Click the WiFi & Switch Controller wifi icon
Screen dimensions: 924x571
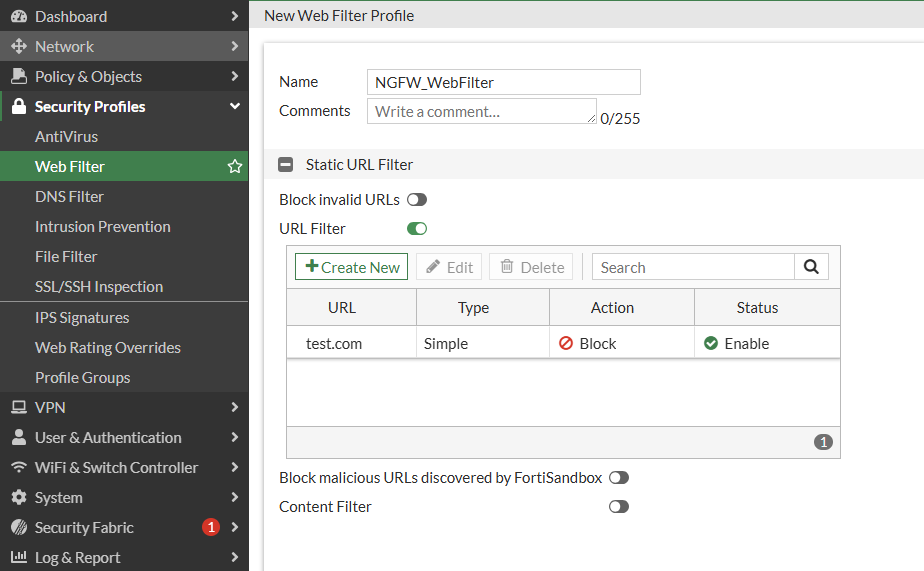[19, 467]
